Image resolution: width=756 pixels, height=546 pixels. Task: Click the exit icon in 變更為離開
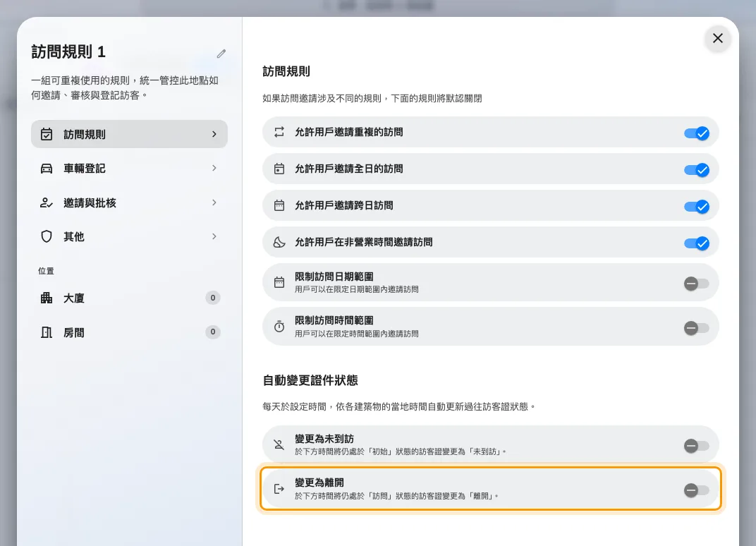coord(279,489)
